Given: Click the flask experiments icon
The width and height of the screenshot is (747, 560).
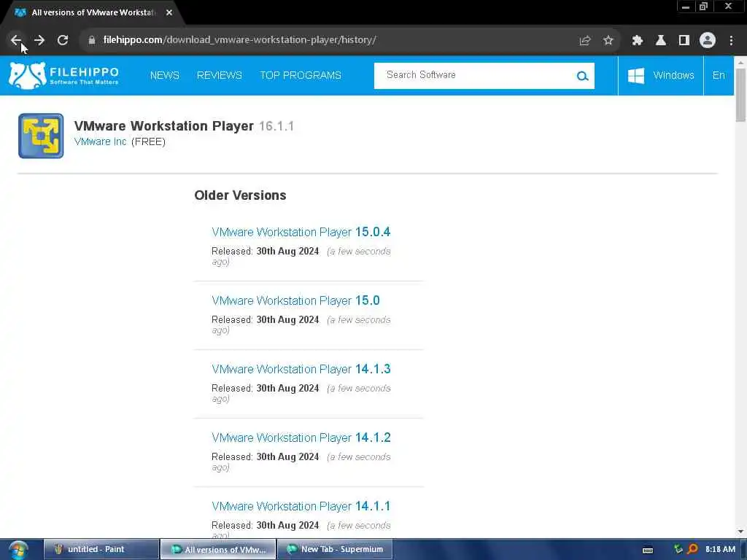Looking at the screenshot, I should 661,40.
